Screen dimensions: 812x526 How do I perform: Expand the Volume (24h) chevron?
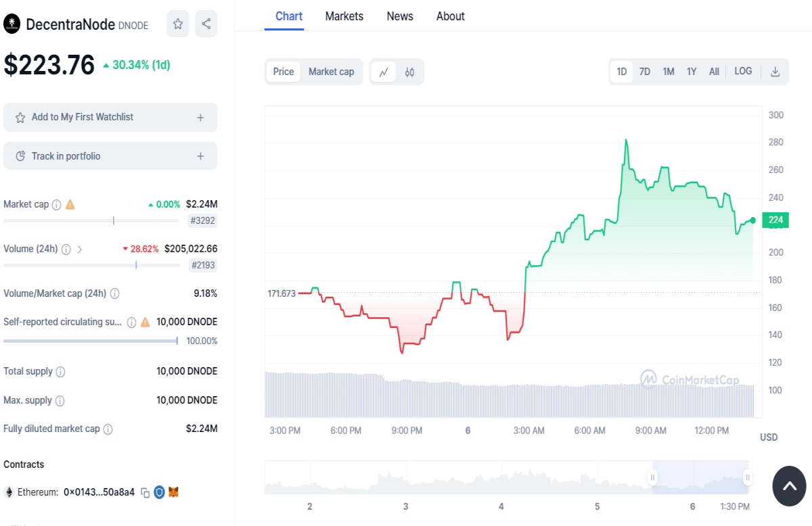click(x=80, y=249)
